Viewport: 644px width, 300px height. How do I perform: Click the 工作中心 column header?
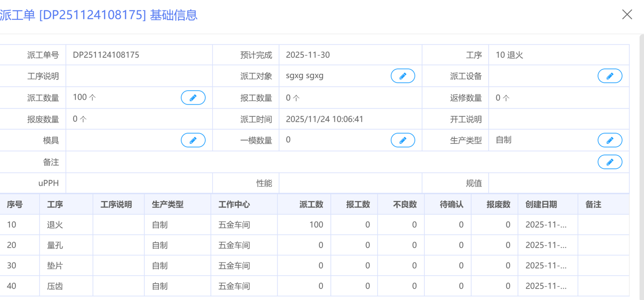234,204
